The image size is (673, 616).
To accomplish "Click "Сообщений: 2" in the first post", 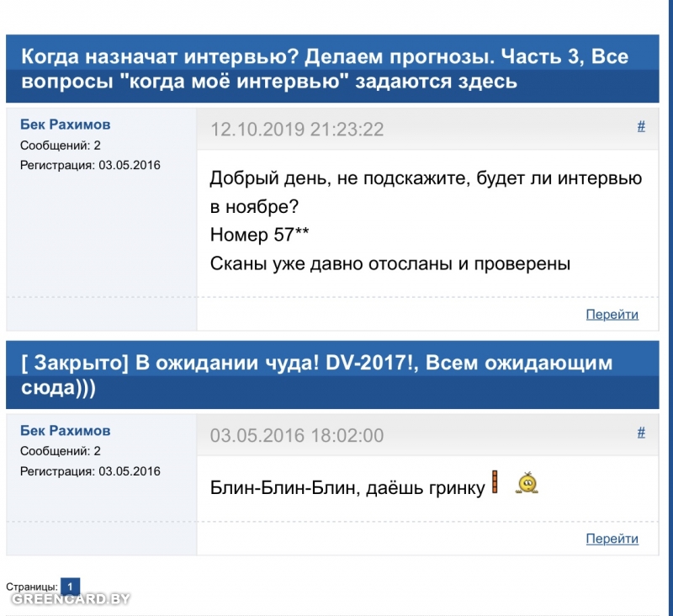I will point(61,146).
